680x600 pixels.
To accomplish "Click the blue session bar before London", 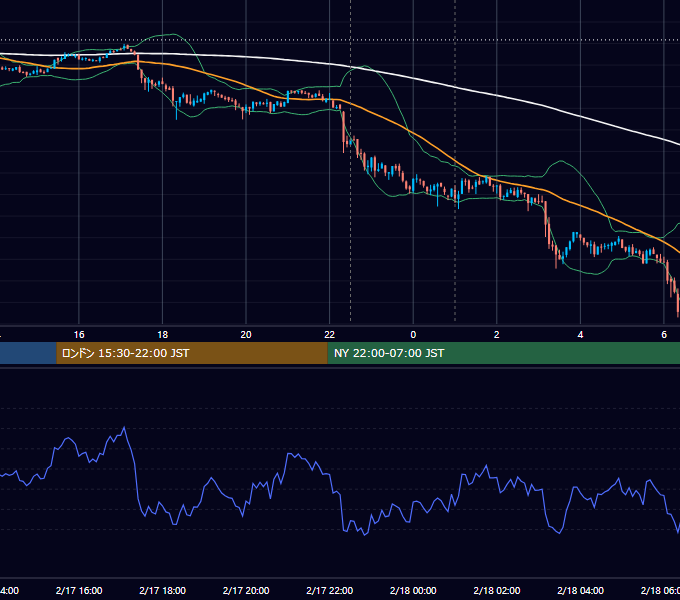I will tap(28, 353).
